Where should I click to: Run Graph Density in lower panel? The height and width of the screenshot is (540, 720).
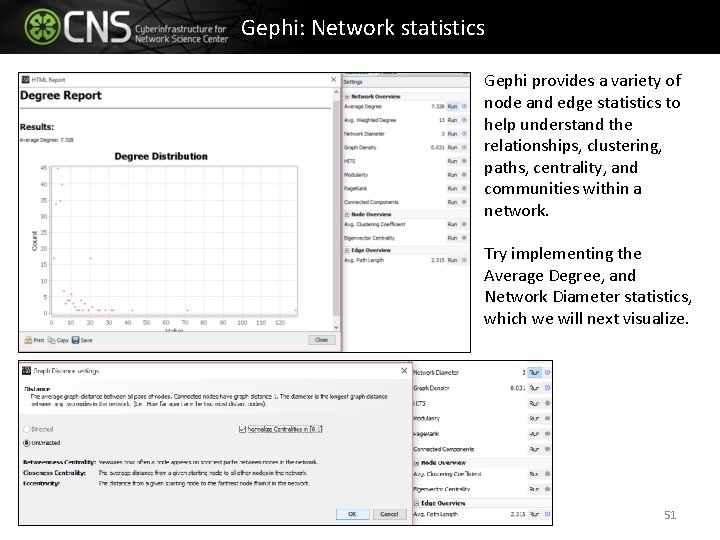tap(534, 388)
